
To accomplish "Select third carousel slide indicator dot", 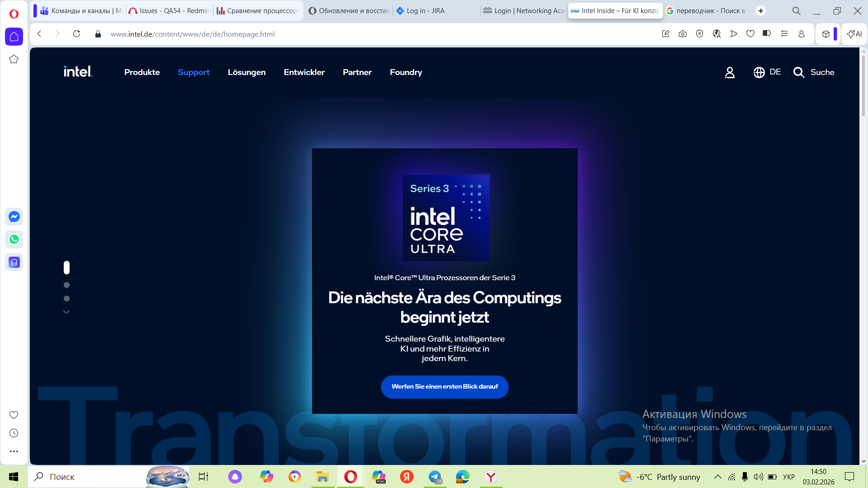I will tap(66, 299).
